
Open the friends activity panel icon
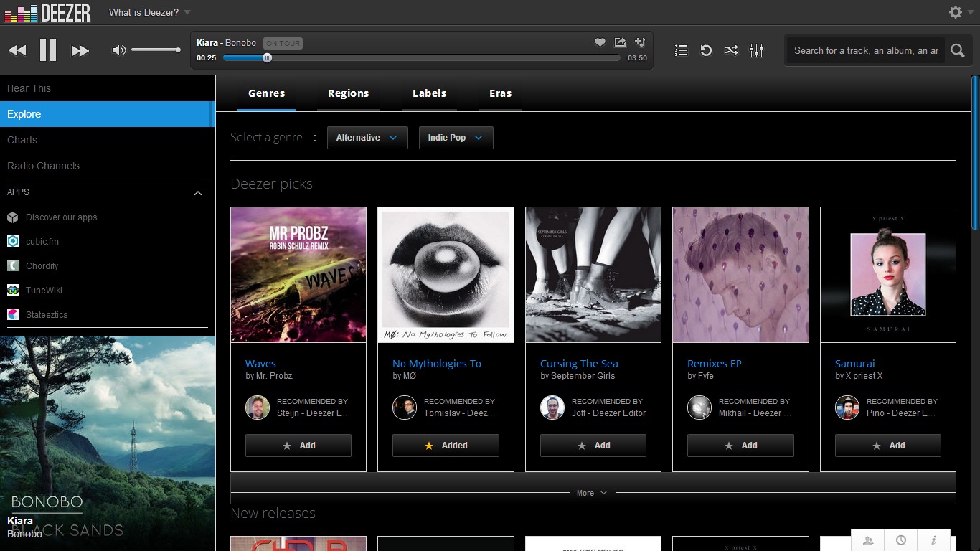coord(868,540)
